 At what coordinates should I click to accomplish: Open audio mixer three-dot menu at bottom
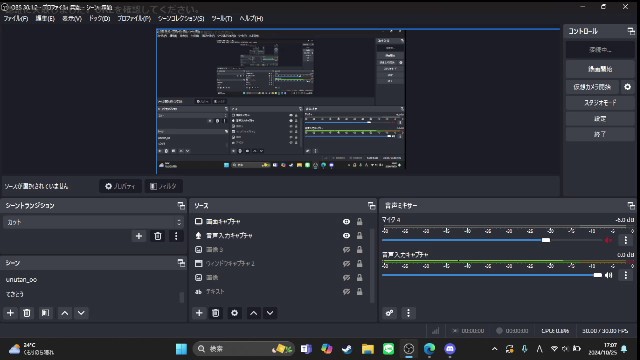click(x=408, y=313)
